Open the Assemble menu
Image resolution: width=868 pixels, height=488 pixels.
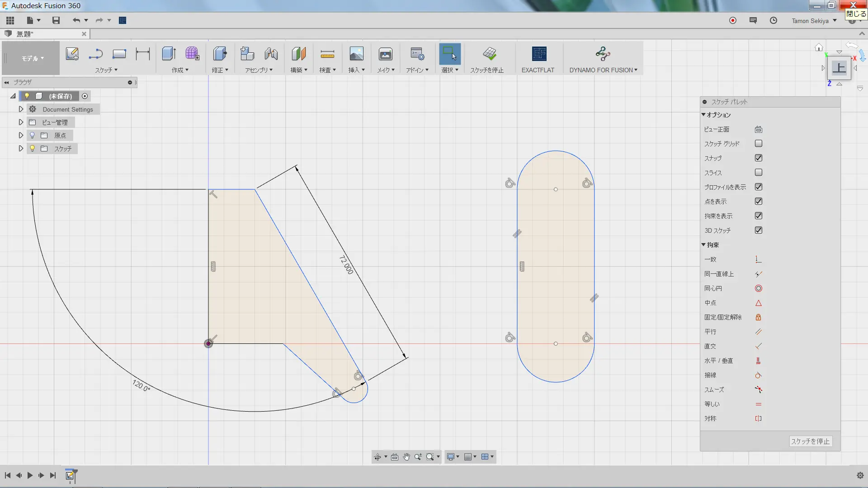point(259,70)
